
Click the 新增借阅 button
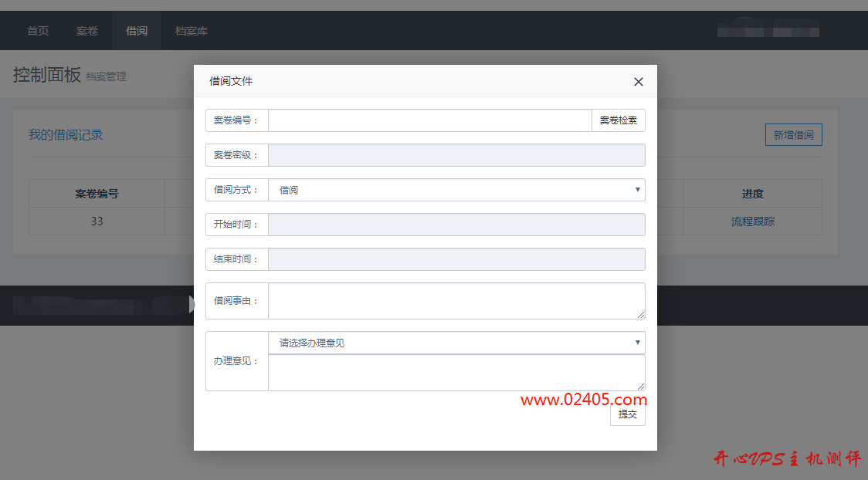tap(793, 134)
